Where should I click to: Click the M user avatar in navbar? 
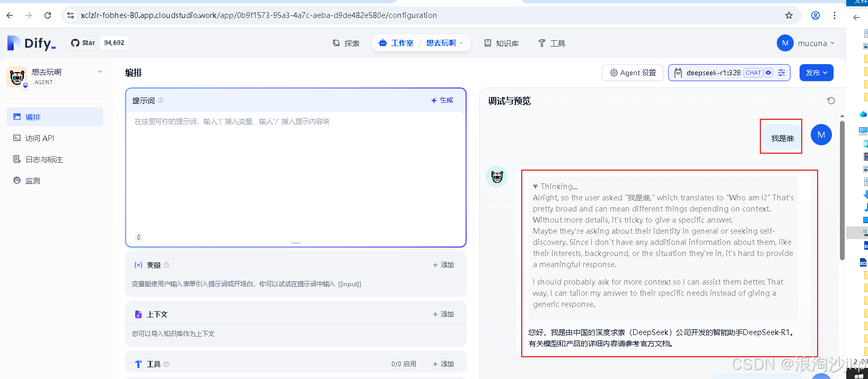click(785, 43)
